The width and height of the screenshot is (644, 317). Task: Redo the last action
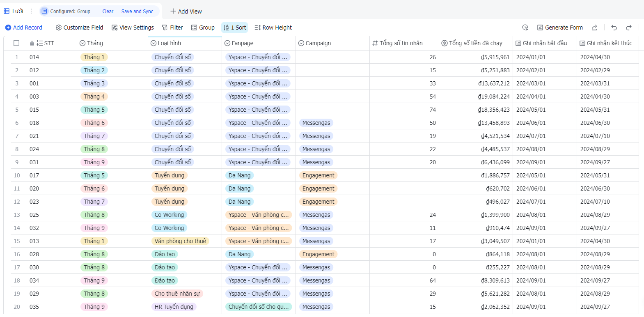pyautogui.click(x=629, y=28)
